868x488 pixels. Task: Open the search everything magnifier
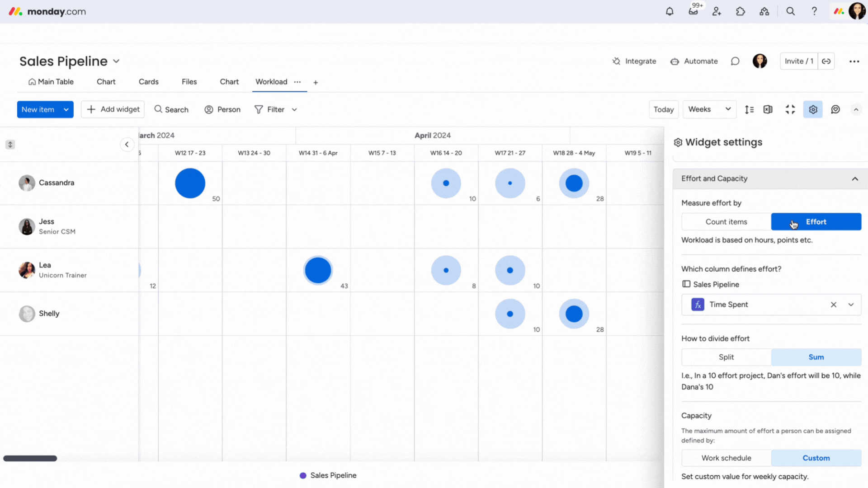[790, 11]
